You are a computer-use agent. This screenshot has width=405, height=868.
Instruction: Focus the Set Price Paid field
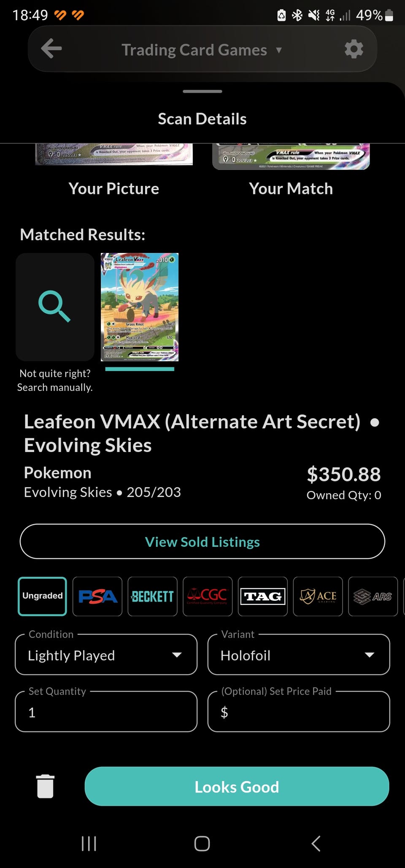coord(299,712)
